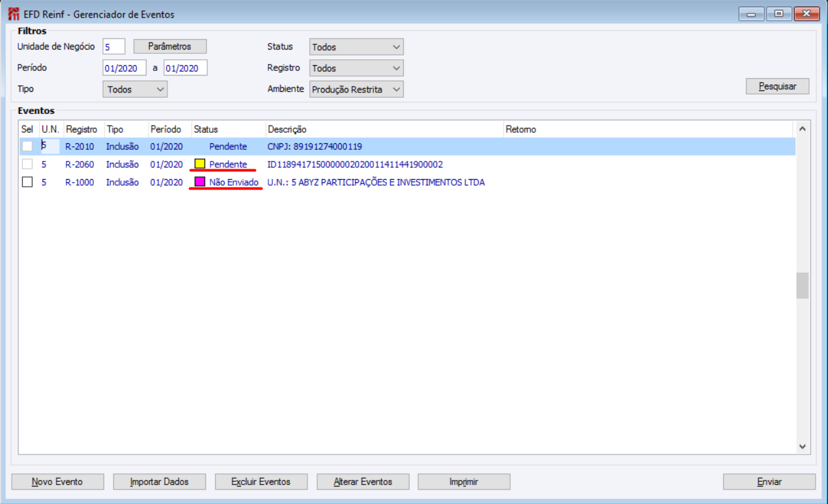
Task: Click the yellow Pendente status square
Action: tap(200, 164)
